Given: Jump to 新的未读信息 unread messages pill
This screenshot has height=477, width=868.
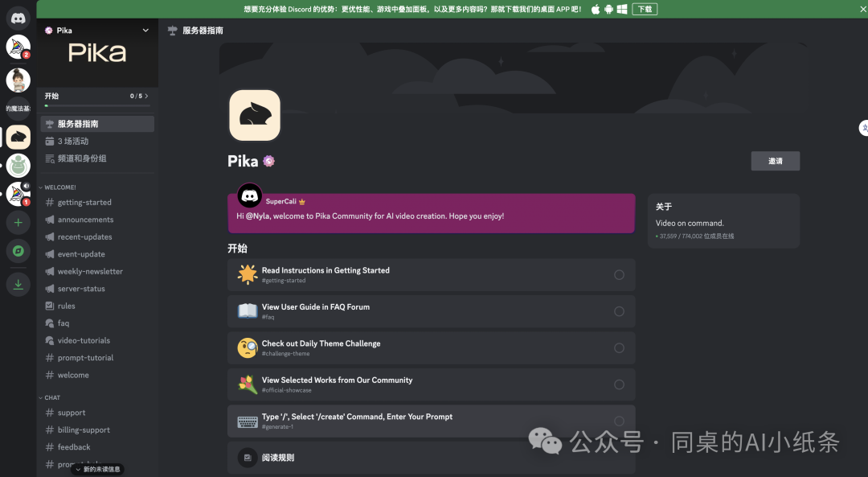Looking at the screenshot, I should pos(97,469).
